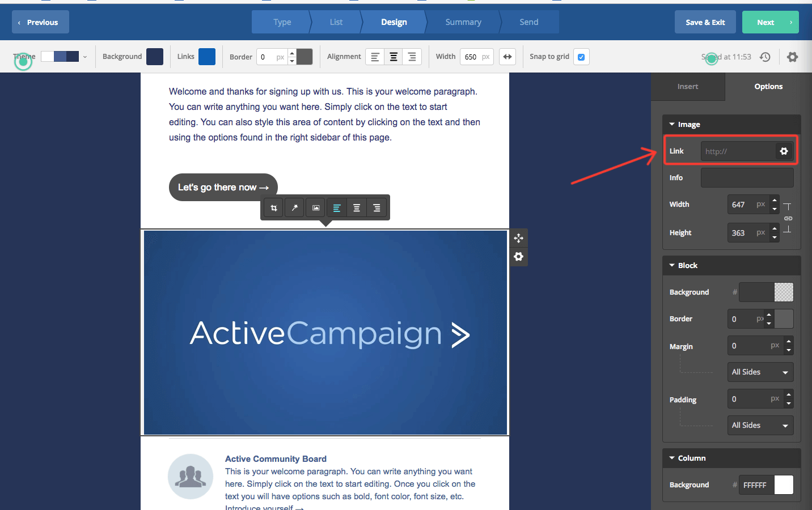Open block settings gear beside image

click(x=519, y=257)
